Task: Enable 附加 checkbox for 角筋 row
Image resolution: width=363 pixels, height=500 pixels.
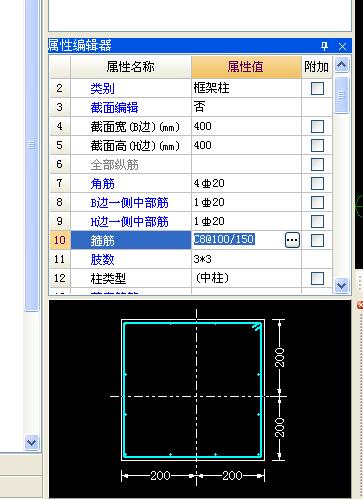Action: (317, 183)
